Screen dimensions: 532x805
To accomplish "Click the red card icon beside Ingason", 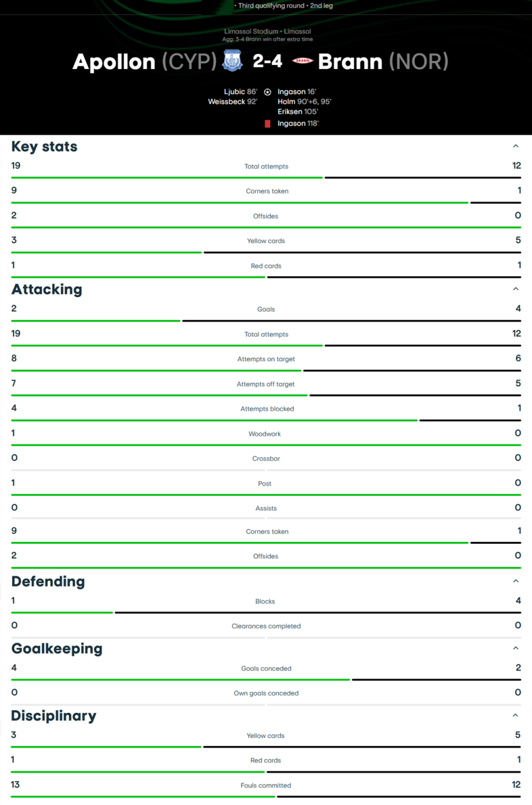I will click(267, 124).
